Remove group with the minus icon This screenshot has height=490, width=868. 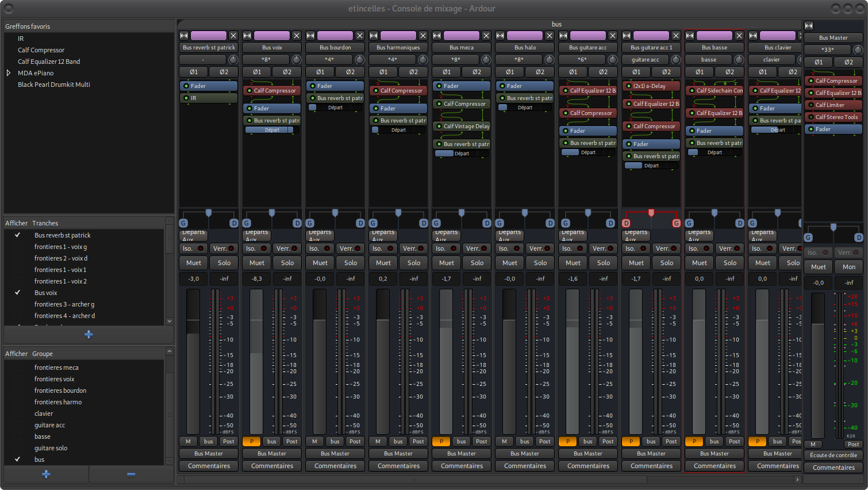coord(131,474)
